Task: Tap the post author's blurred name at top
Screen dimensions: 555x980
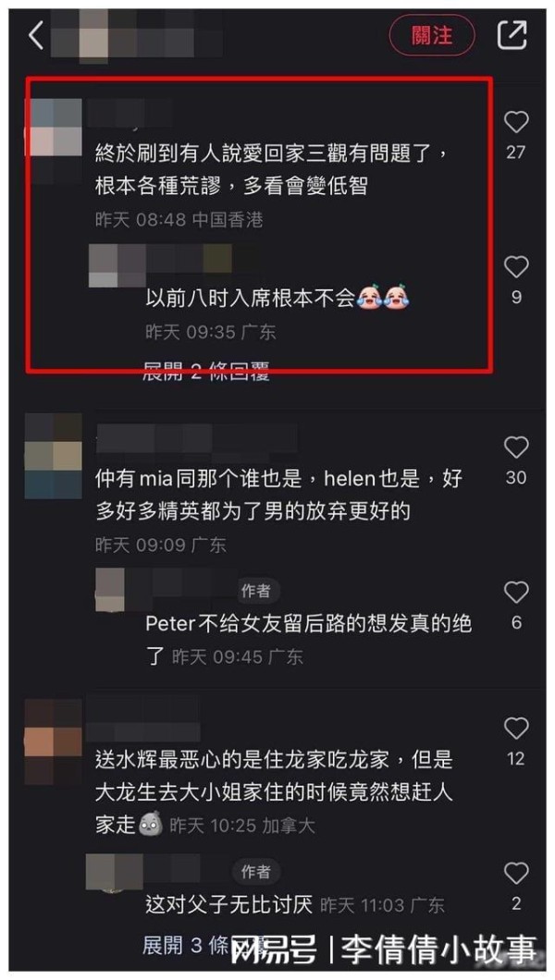Action: click(x=136, y=36)
